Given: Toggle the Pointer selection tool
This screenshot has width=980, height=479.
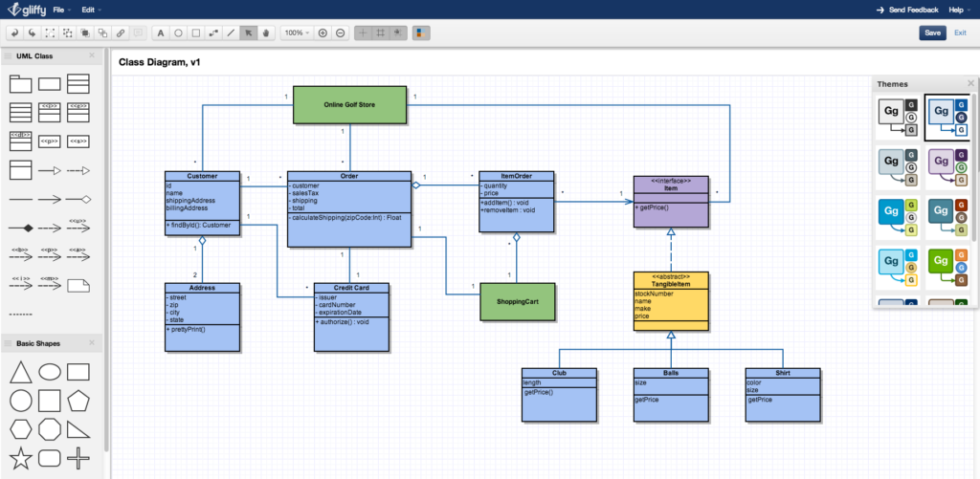Looking at the screenshot, I should click(x=248, y=33).
